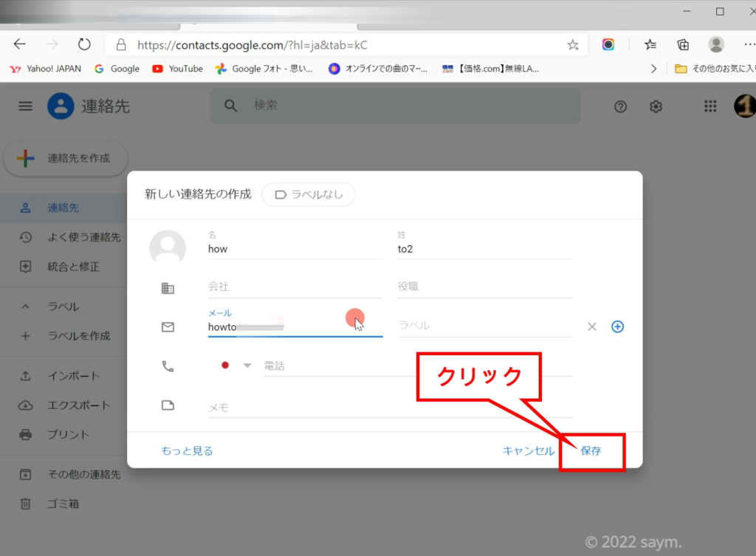
Task: Expand the bookmarks bar overflow chevron
Action: click(x=653, y=69)
